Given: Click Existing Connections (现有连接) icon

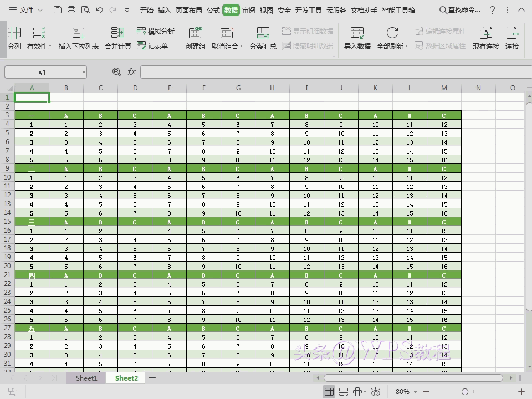Looking at the screenshot, I should (486, 38).
